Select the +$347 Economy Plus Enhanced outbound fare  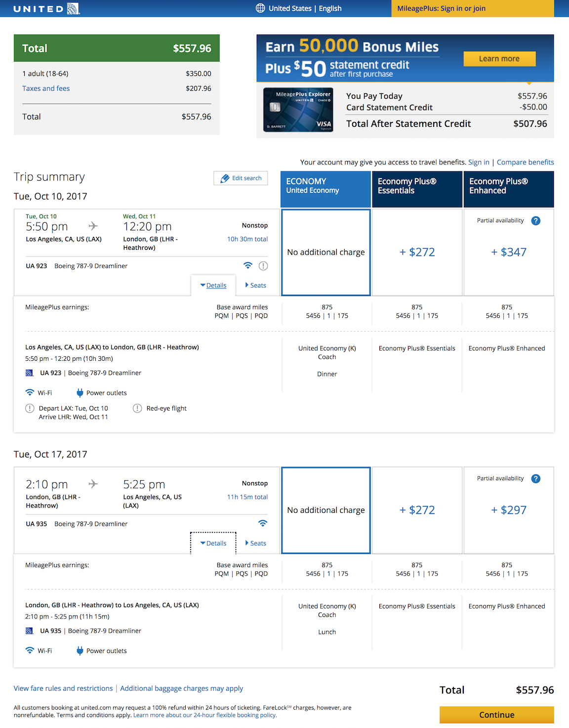click(x=509, y=252)
